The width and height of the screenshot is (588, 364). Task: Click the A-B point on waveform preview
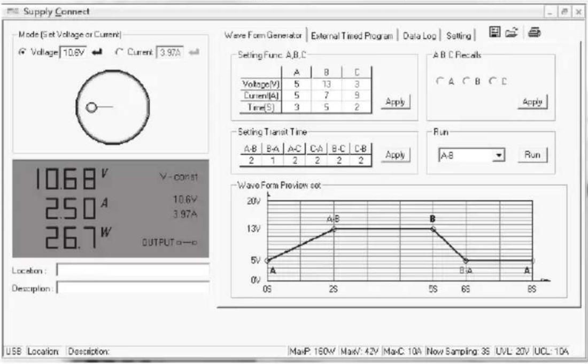334,229
